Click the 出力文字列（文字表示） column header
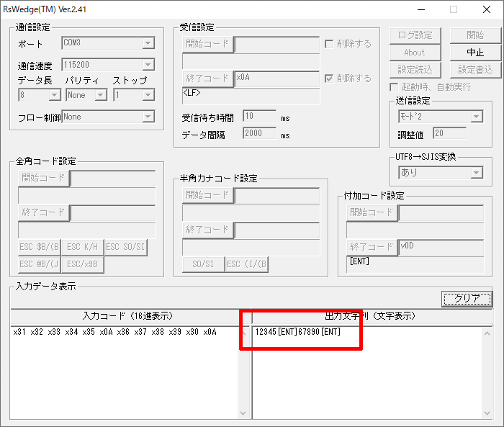Viewport: 504px width, 427px height. pos(372,316)
